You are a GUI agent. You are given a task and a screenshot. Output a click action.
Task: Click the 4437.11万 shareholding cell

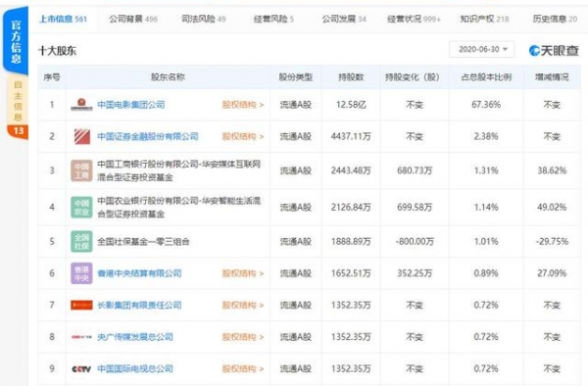(x=351, y=136)
